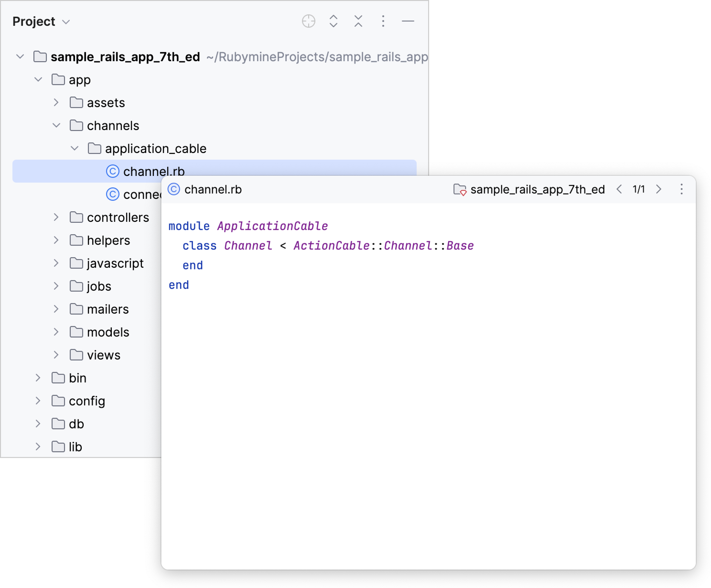Collapse the application_cable folder
The height and width of the screenshot is (588, 711).
click(74, 148)
